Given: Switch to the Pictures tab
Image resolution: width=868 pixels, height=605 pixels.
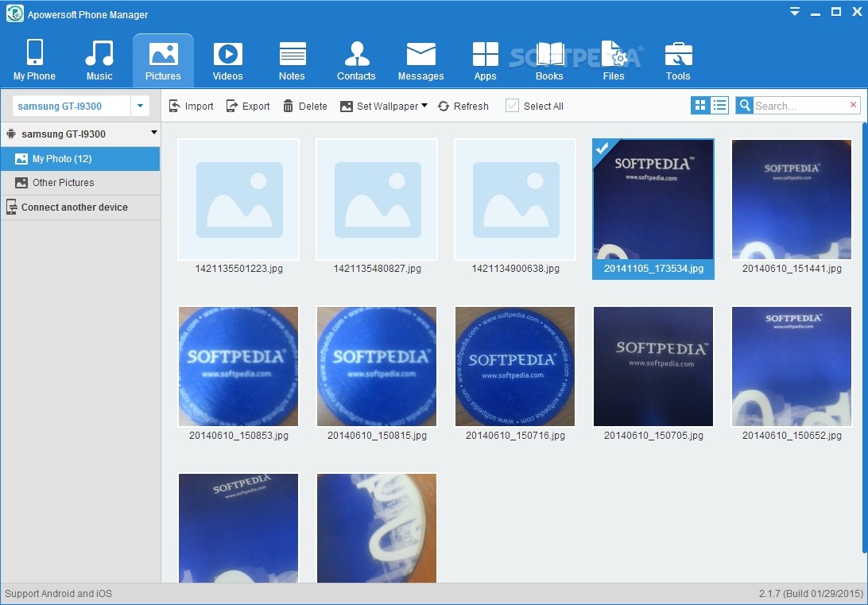Looking at the screenshot, I should [x=163, y=60].
